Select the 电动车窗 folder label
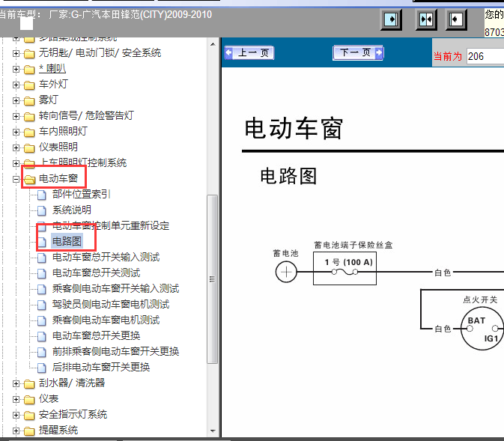Image resolution: width=504 pixels, height=441 pixels. pyautogui.click(x=58, y=178)
